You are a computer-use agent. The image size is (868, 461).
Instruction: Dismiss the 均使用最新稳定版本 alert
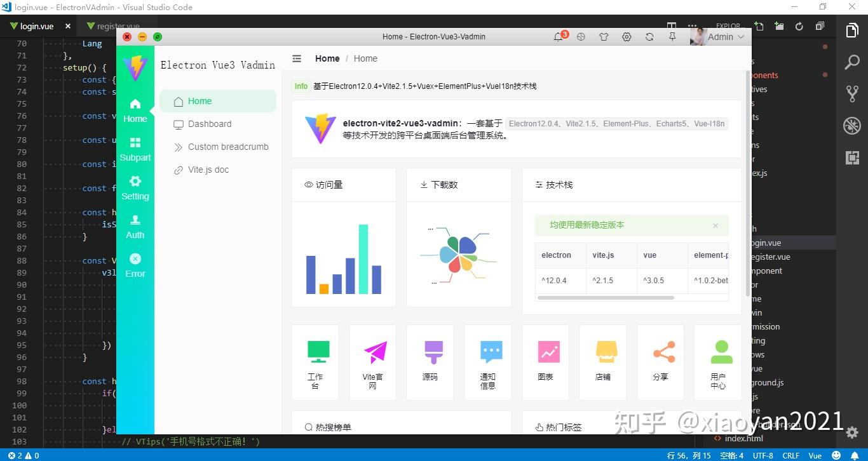tap(715, 225)
